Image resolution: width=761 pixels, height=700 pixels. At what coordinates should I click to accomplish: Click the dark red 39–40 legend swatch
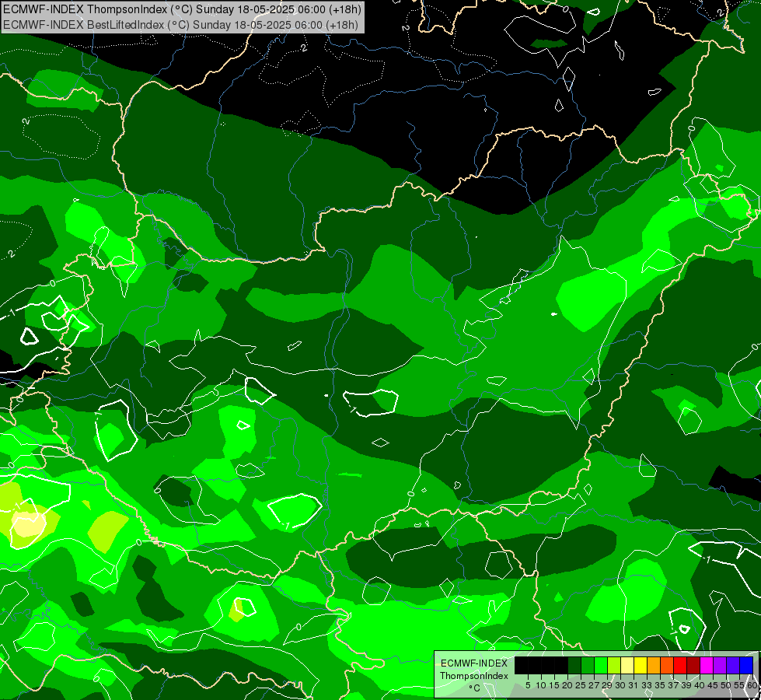tap(693, 665)
